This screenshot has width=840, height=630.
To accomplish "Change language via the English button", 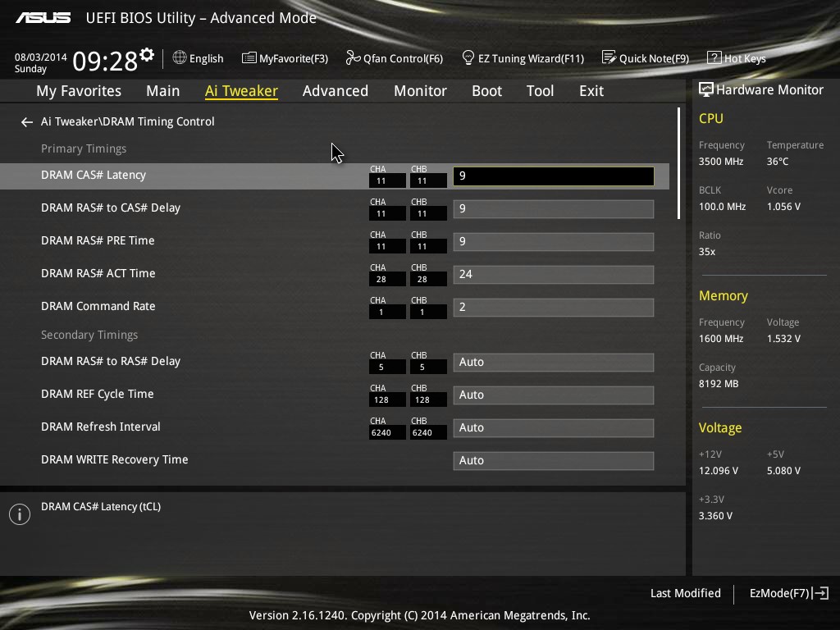I will (206, 58).
